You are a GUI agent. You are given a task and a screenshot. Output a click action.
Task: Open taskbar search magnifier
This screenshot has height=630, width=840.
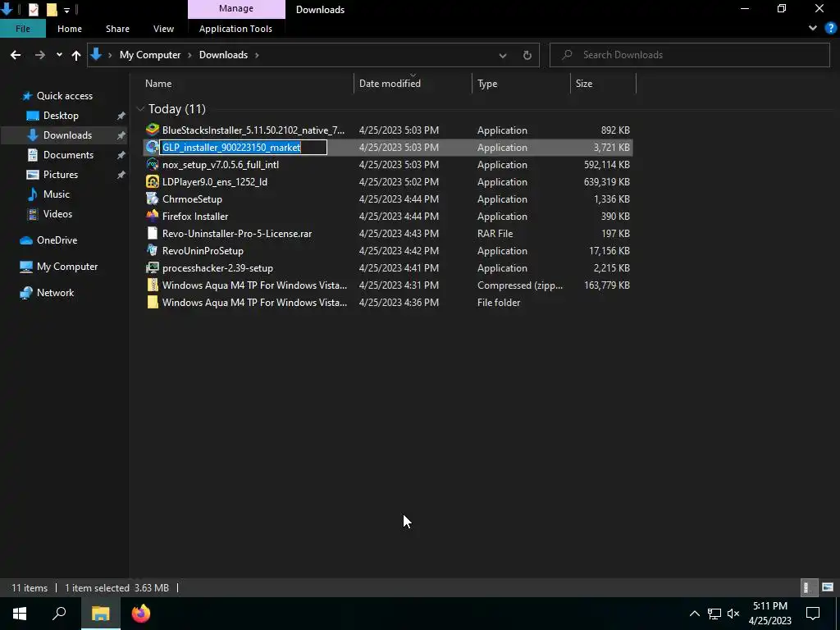pyautogui.click(x=59, y=614)
